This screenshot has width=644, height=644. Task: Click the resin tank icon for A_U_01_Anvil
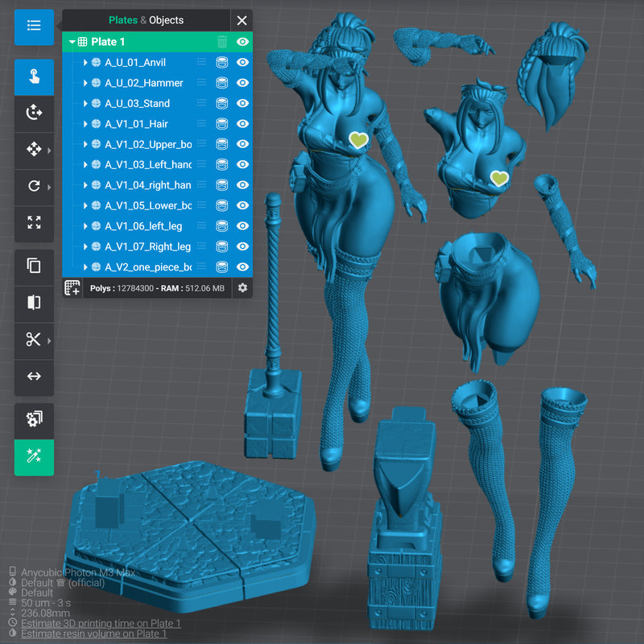pyautogui.click(x=222, y=63)
